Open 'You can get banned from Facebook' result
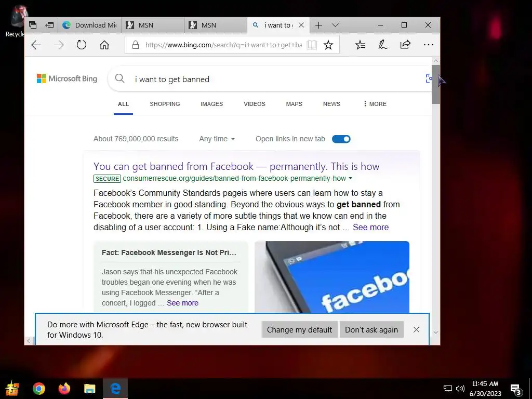532x399 pixels. (x=236, y=166)
